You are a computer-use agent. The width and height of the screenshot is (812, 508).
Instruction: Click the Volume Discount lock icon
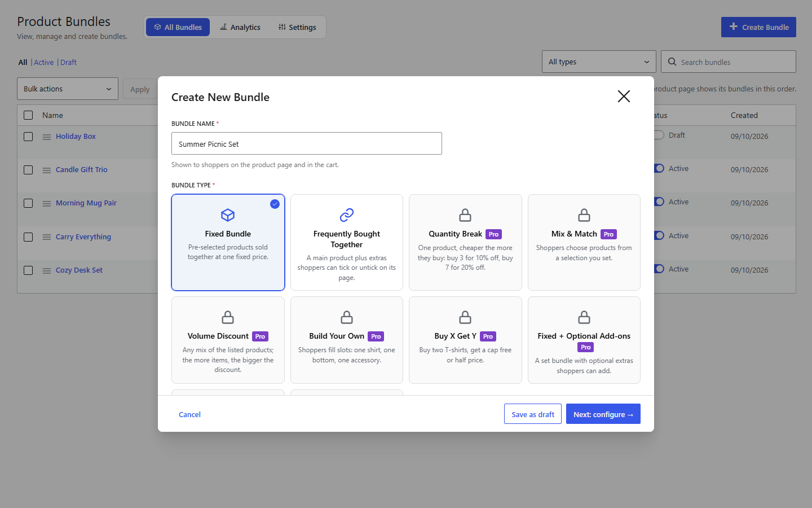pos(228,317)
